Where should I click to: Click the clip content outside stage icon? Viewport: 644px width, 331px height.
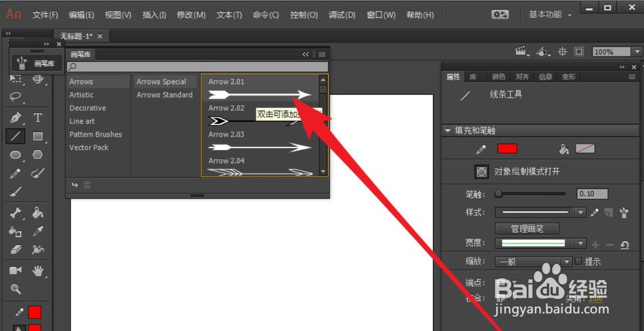(579, 51)
